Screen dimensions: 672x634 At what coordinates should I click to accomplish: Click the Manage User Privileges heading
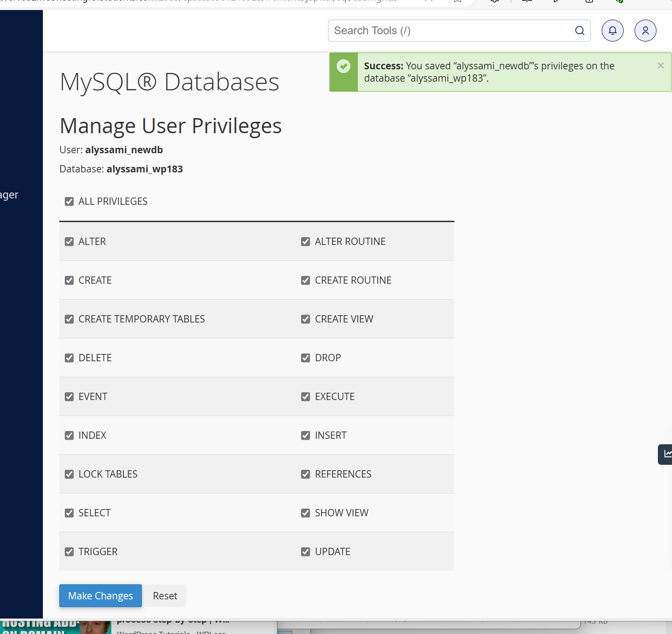pyautogui.click(x=171, y=126)
